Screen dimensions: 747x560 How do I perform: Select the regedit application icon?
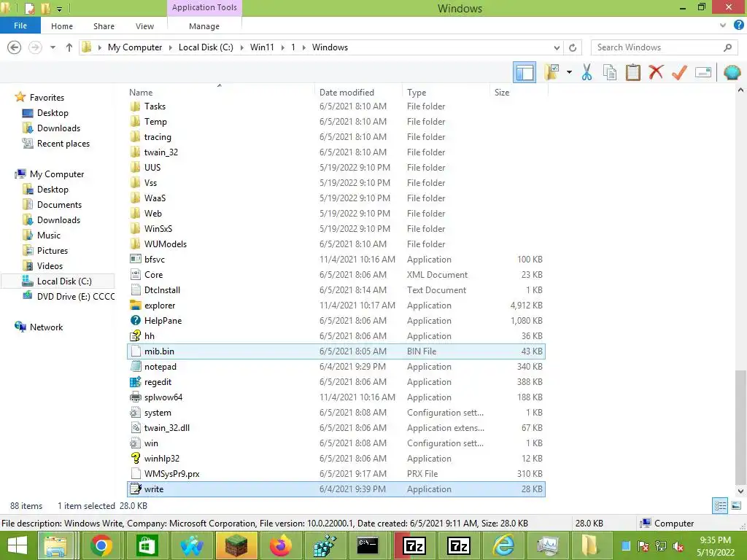[135, 382]
